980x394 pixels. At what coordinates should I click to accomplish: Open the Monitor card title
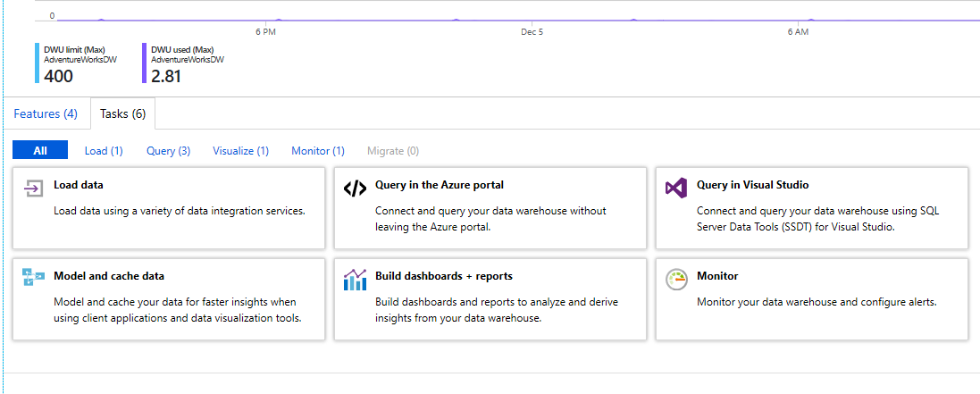pos(717,276)
